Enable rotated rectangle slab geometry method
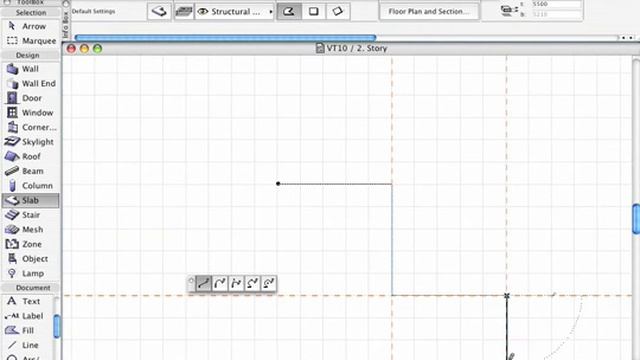 click(x=338, y=11)
